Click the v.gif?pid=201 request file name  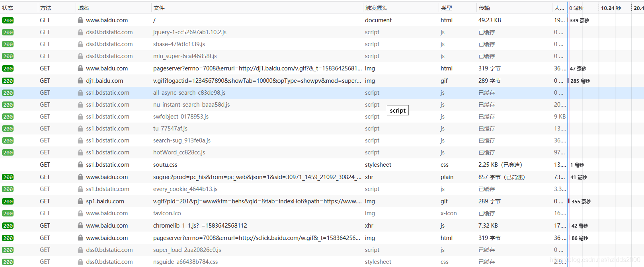click(258, 201)
